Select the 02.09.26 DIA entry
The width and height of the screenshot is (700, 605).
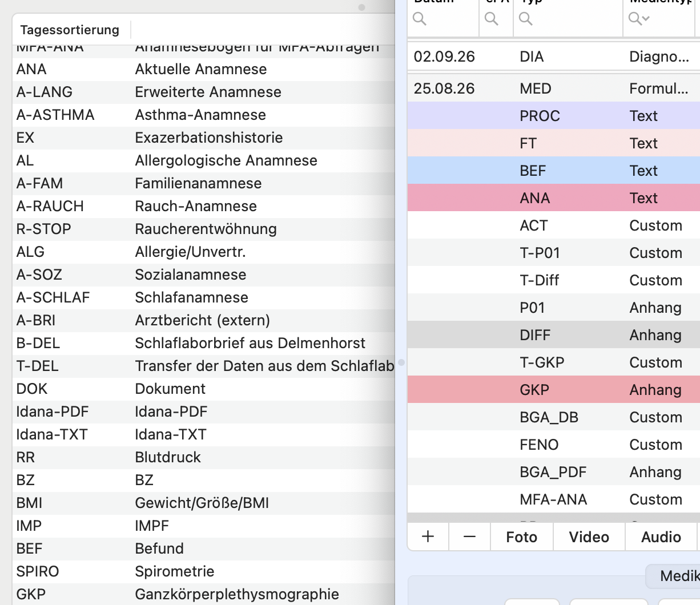coord(554,57)
